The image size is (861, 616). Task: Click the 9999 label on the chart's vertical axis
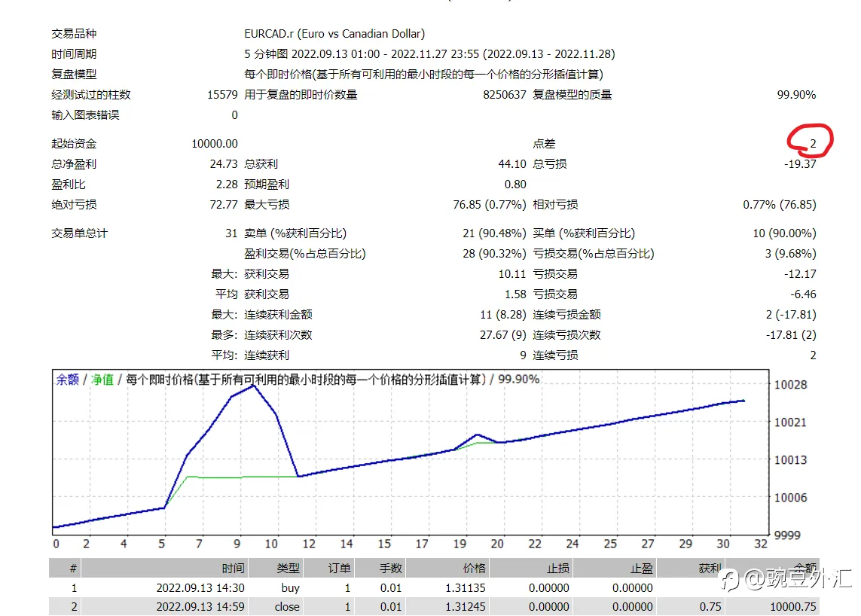(787, 535)
